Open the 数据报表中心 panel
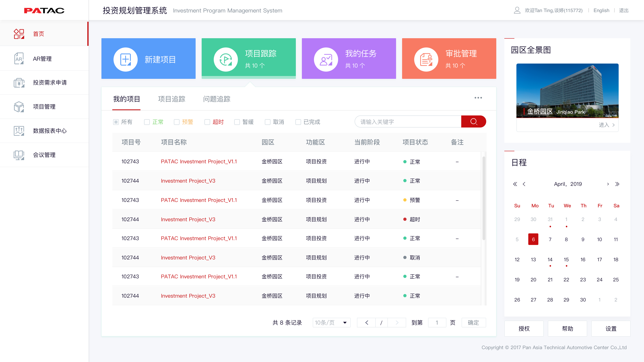The height and width of the screenshot is (362, 644). (x=50, y=130)
